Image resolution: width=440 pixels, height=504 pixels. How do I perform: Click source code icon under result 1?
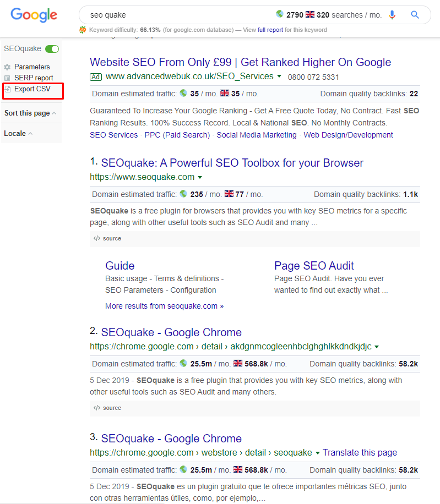(x=97, y=238)
